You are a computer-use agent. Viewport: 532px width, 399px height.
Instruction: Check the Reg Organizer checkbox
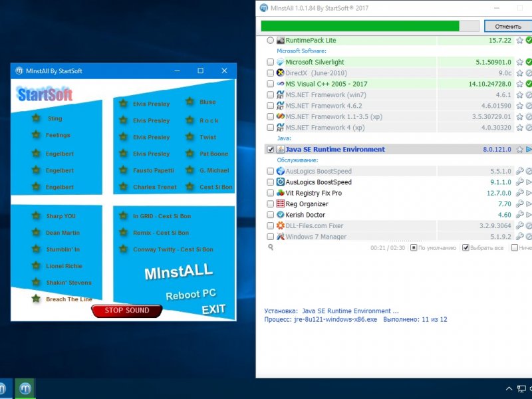point(270,204)
